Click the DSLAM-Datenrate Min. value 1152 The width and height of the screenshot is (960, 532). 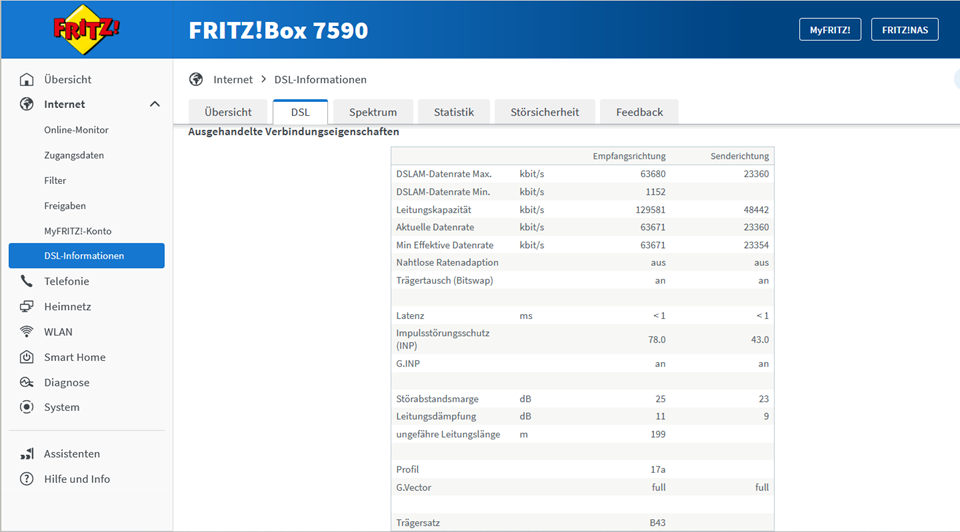[x=655, y=192]
